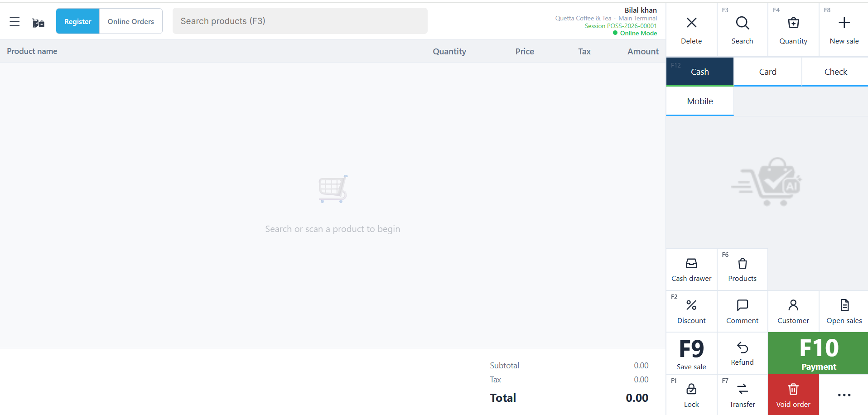Click the Tax column header
The width and height of the screenshot is (868, 415).
(584, 52)
